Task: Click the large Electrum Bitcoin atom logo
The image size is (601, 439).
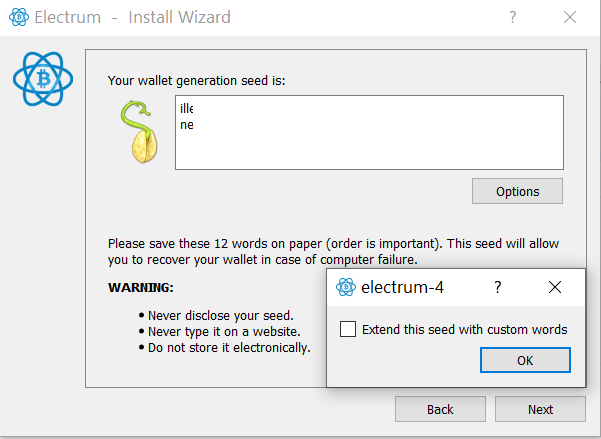Action: pyautogui.click(x=43, y=79)
